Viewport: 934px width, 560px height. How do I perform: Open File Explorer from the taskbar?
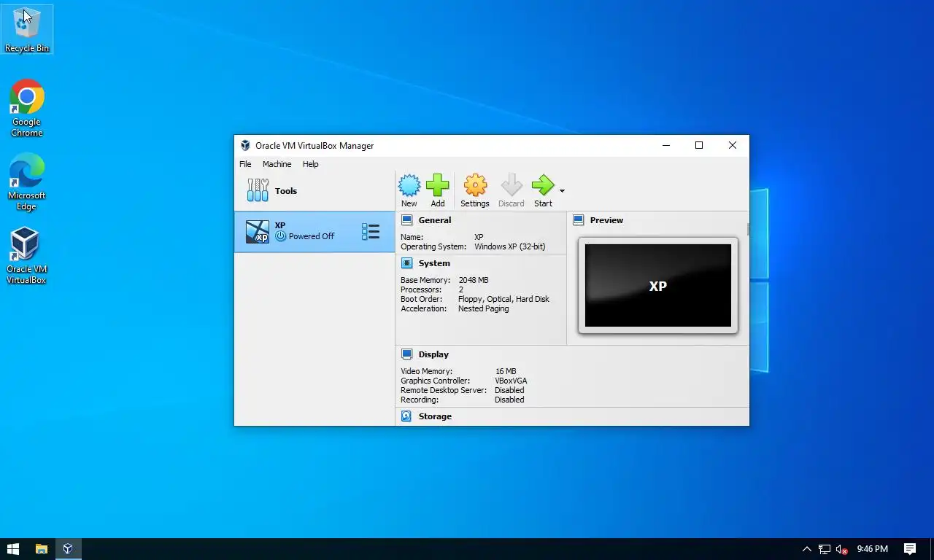pyautogui.click(x=42, y=549)
